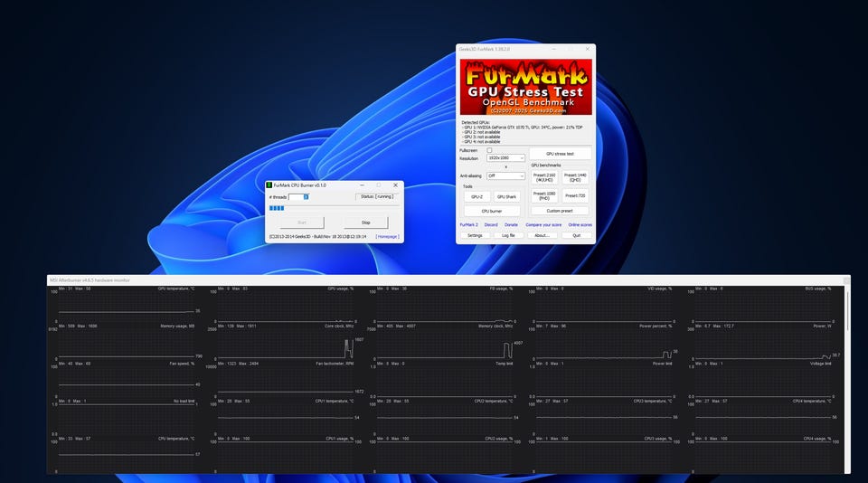Click the 'Fan speed, %' graph label
Viewport: 868px width, 483px height.
click(x=182, y=364)
